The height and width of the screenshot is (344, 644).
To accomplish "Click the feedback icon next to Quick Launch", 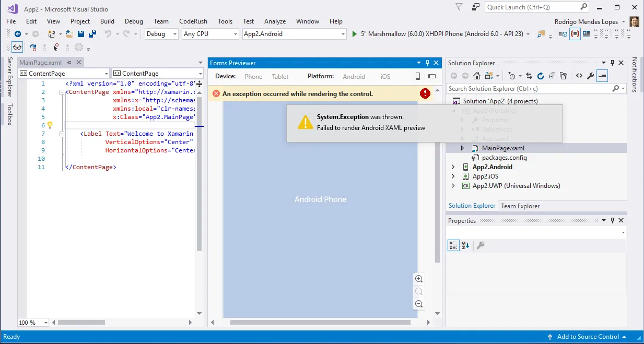I will pyautogui.click(x=475, y=7).
